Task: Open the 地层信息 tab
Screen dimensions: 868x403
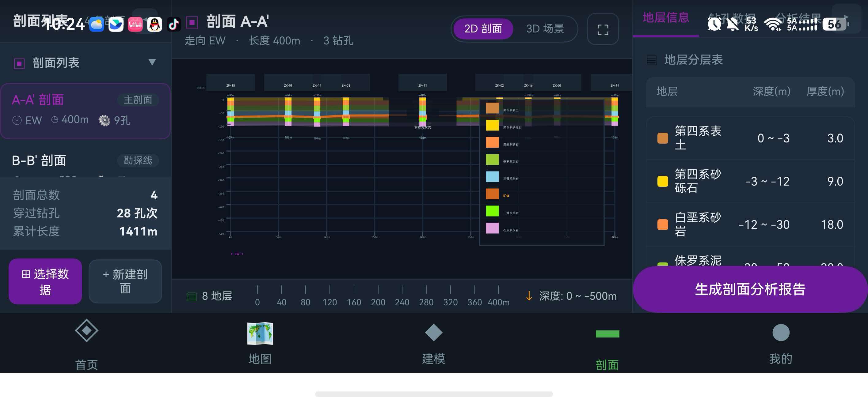Action: [x=665, y=17]
